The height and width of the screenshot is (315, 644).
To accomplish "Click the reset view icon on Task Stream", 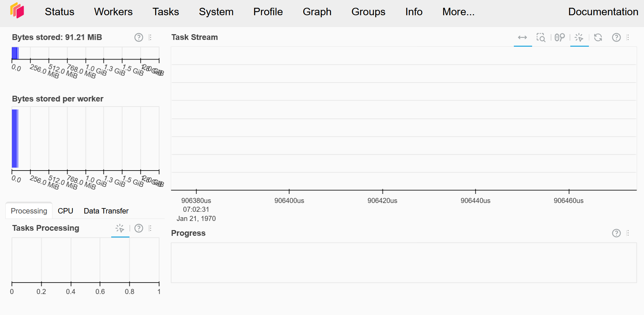I will (598, 38).
